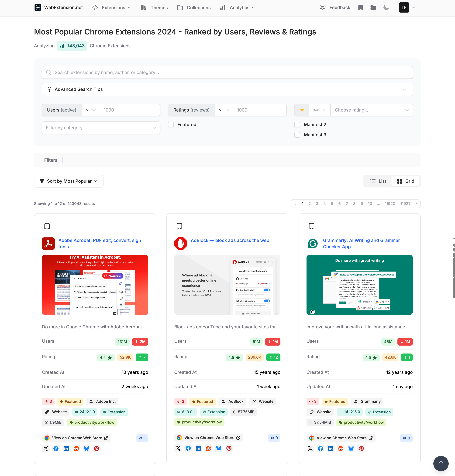Open the Themes page
Image resolution: width=455 pixels, height=476 pixels.
coord(155,7)
